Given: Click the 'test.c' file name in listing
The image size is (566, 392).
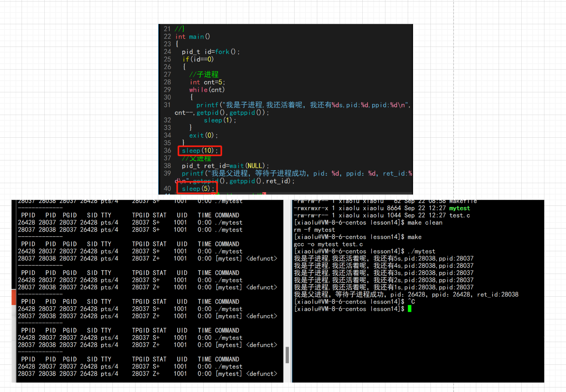Looking at the screenshot, I should (460, 215).
